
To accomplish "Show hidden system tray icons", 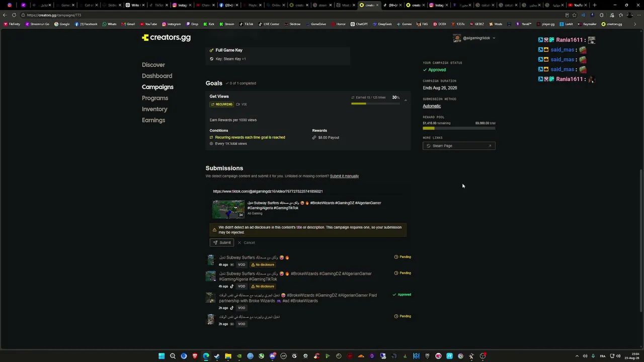I will 577,356.
